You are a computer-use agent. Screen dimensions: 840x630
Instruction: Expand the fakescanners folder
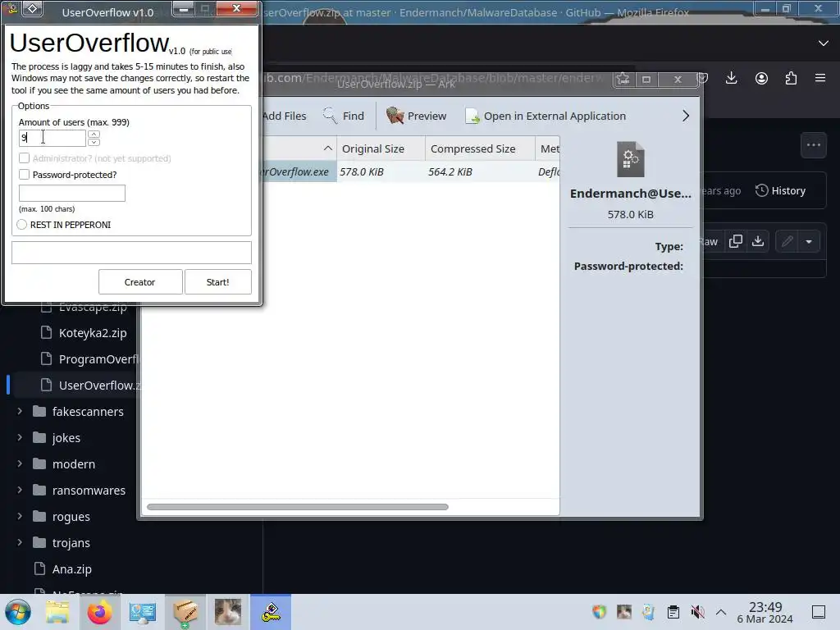click(20, 411)
